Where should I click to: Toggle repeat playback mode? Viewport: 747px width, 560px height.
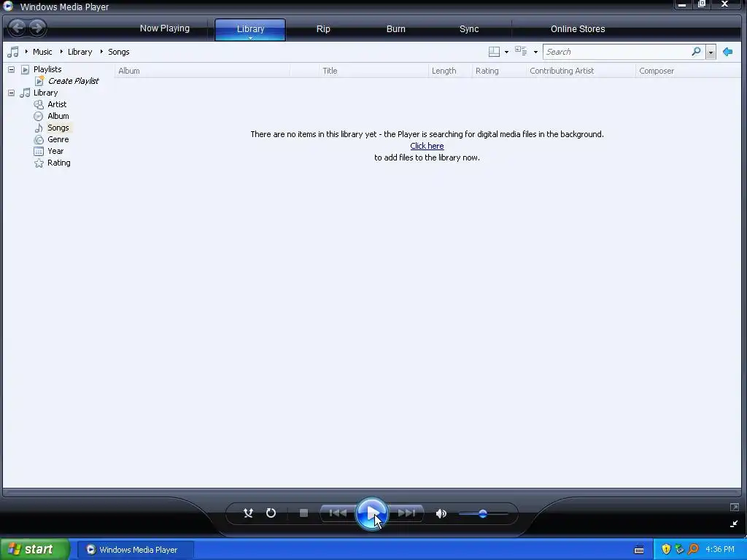(x=271, y=513)
